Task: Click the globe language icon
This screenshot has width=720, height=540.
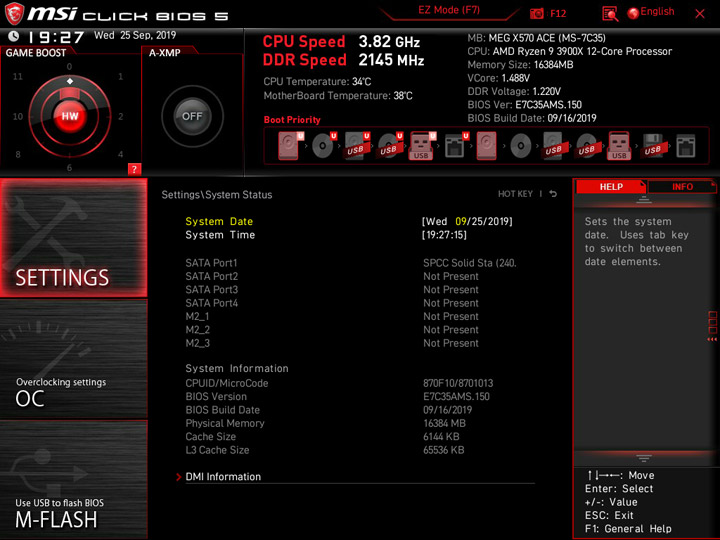Action: [633, 13]
